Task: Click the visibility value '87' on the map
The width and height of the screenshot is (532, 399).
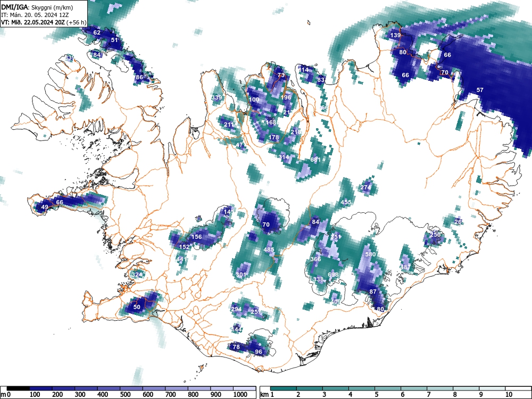Action: tap(373, 292)
